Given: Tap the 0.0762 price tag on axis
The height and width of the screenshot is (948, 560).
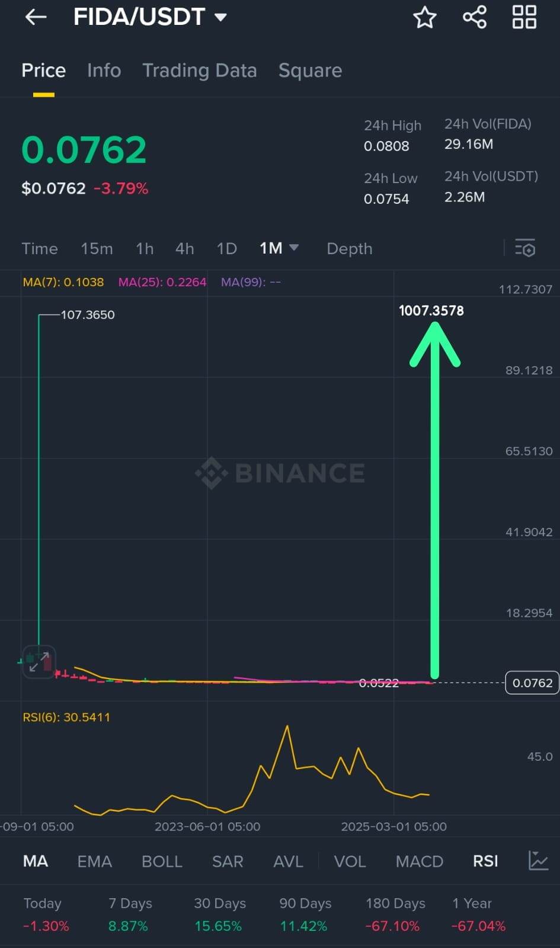Looking at the screenshot, I should [532, 683].
